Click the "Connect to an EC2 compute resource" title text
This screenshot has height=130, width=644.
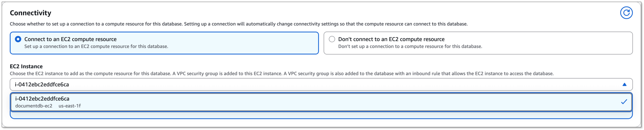(x=70, y=39)
